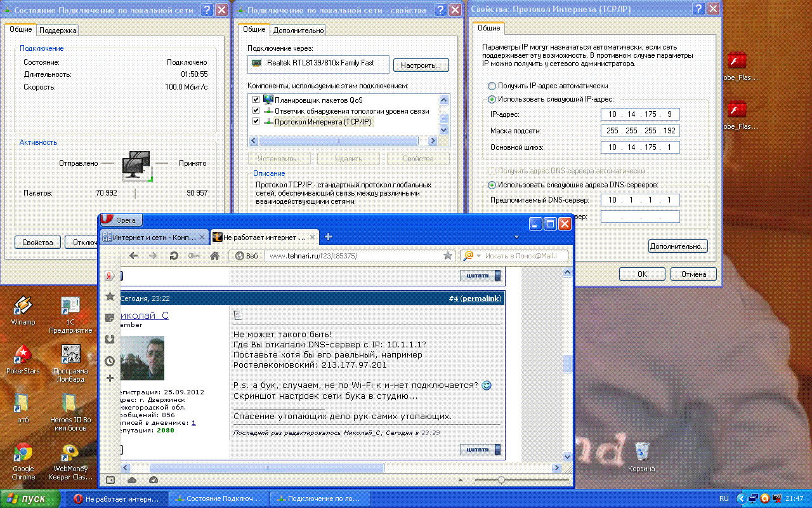Open the Opera tab list dropdown arrow
The image size is (812, 508).
pyautogui.click(x=517, y=237)
